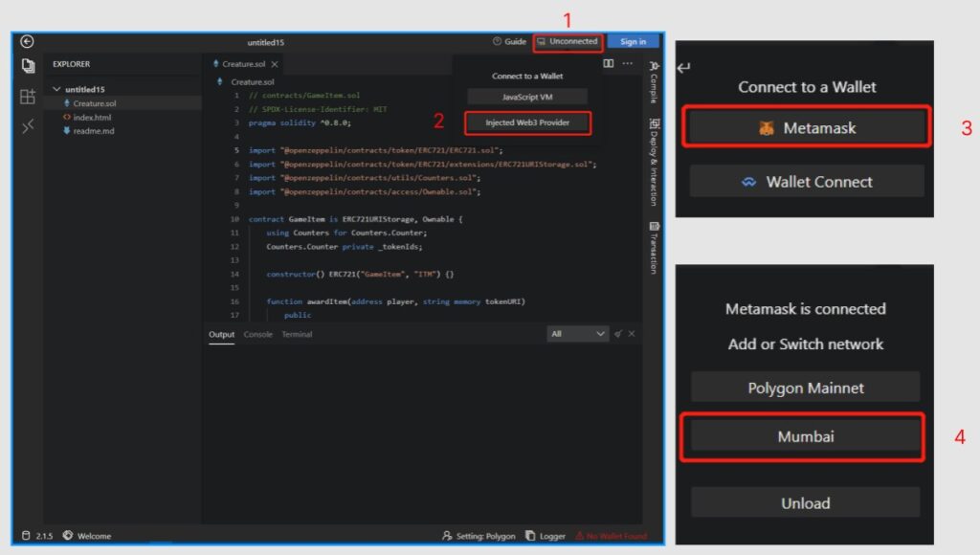Clear the output panel with the broom icon
The image size is (980, 555).
click(619, 334)
